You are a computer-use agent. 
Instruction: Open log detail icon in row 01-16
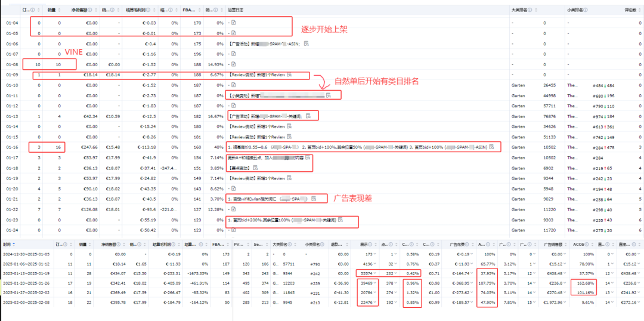(x=491, y=147)
